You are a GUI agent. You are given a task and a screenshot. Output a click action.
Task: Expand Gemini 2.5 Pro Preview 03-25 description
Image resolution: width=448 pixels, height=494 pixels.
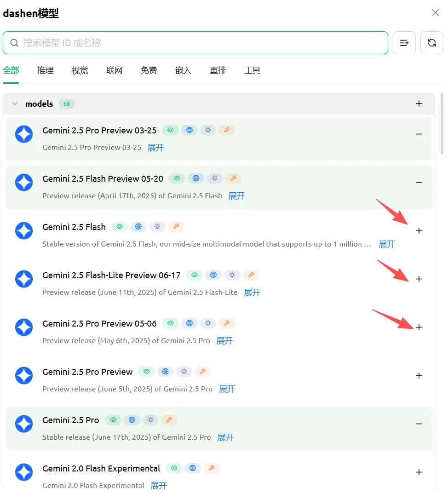155,148
